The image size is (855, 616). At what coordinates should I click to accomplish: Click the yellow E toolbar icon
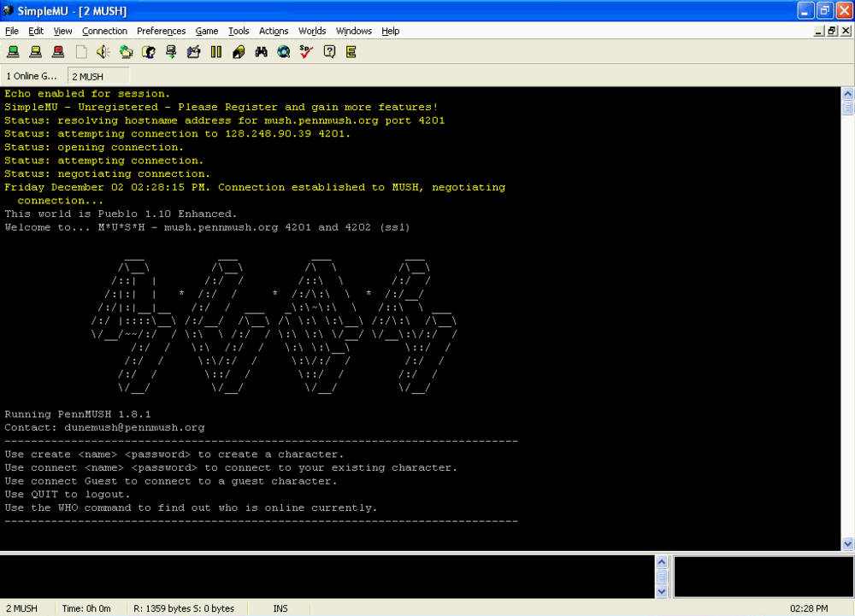351,52
